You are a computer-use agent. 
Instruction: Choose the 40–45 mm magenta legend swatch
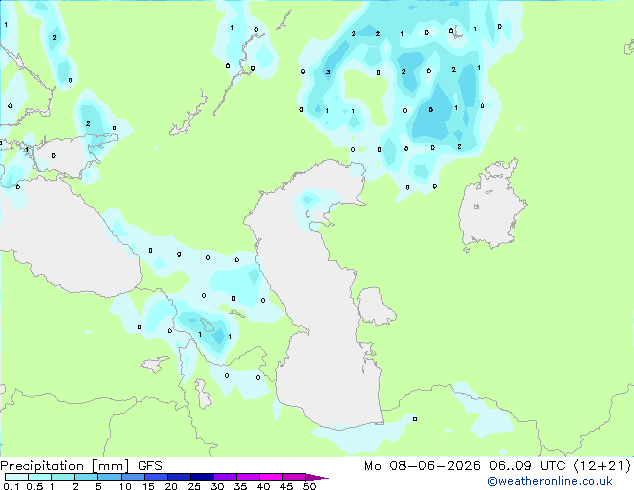click(x=271, y=477)
